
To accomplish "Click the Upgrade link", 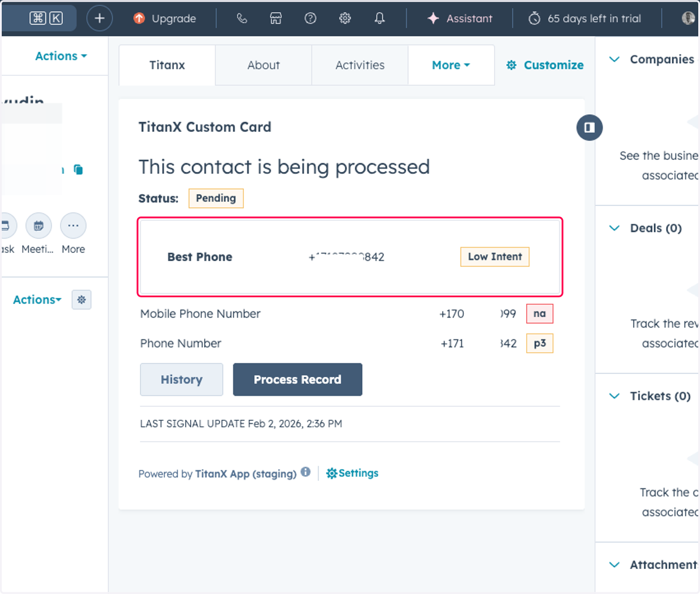I will pos(173,19).
